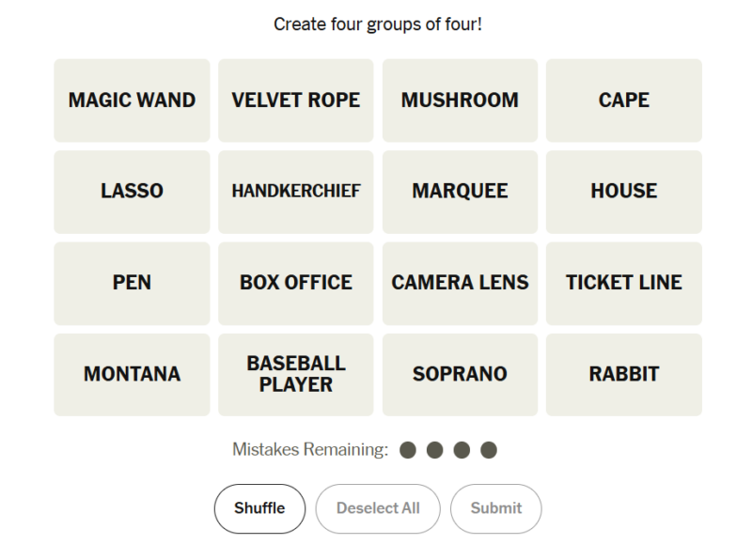Select the HOUSE word tile
This screenshot has height=560, width=752.
pyautogui.click(x=623, y=192)
